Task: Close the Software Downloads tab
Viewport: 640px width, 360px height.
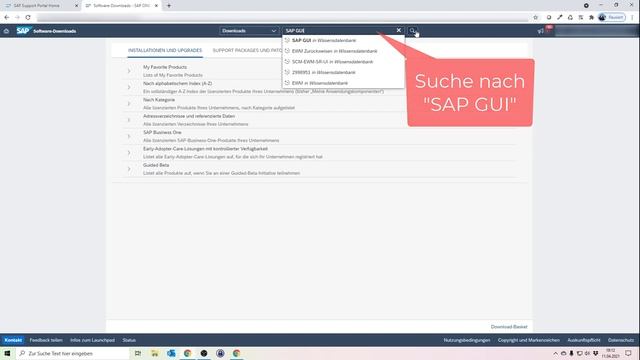Action: [x=156, y=6]
